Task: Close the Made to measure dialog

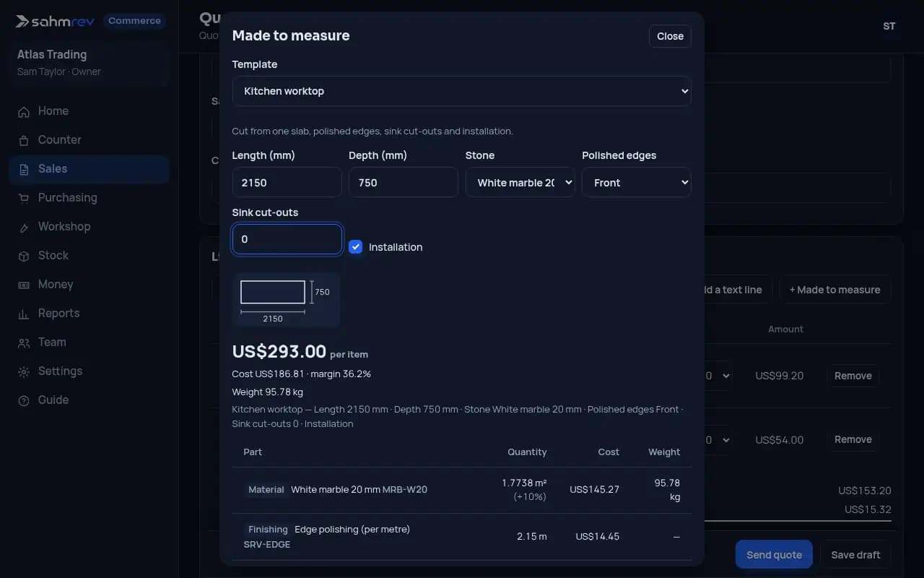Action: click(x=670, y=36)
